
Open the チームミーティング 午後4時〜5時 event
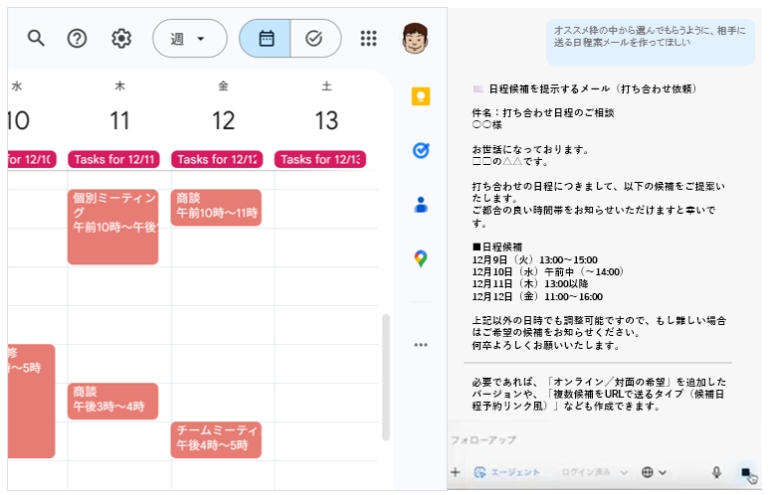[x=216, y=440]
